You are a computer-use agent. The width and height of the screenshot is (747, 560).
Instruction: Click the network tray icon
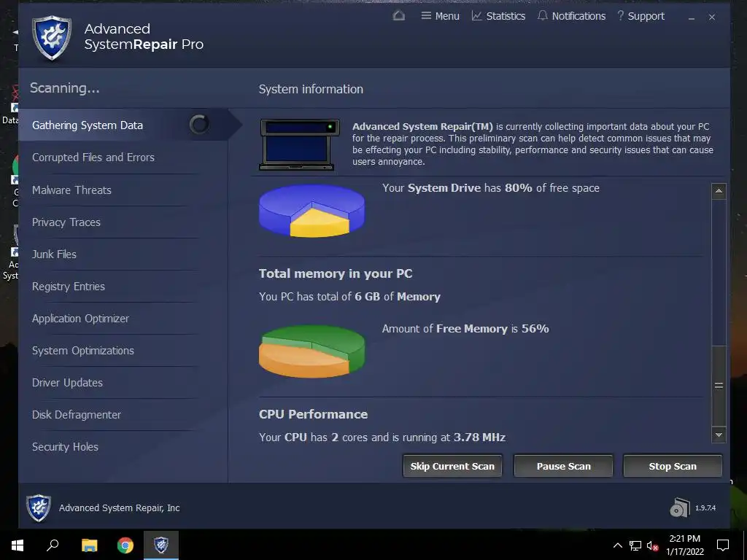point(635,545)
